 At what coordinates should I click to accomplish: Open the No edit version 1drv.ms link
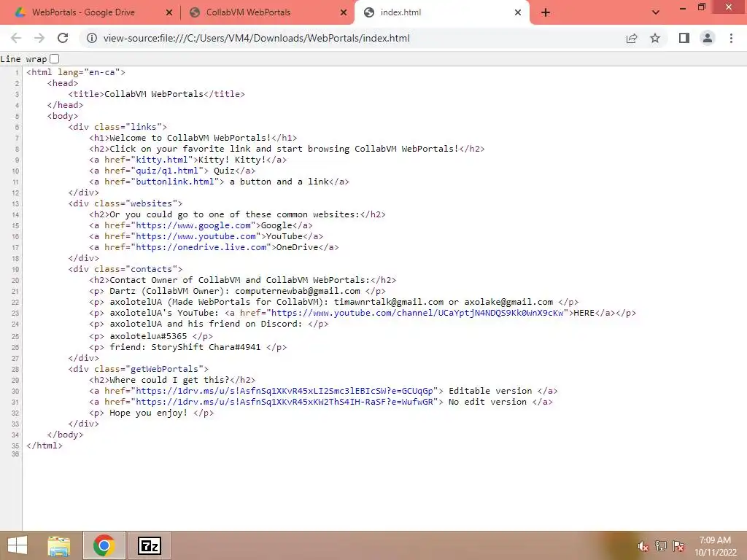[x=285, y=402]
